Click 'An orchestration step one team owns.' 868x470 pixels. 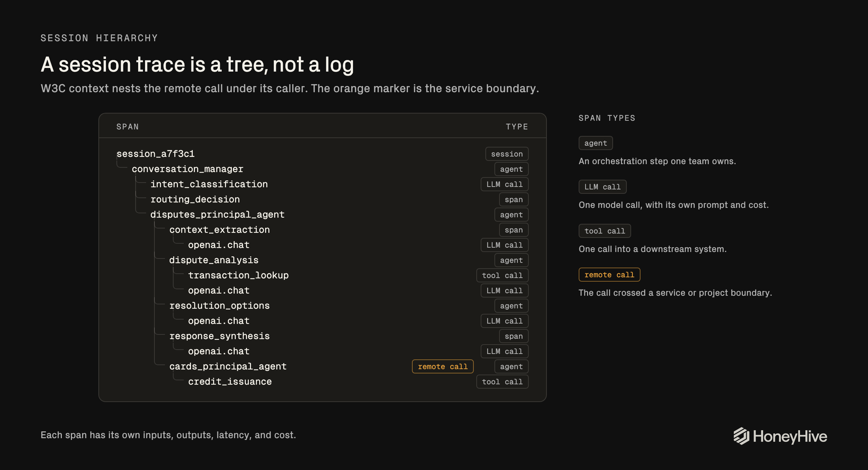[x=657, y=161]
